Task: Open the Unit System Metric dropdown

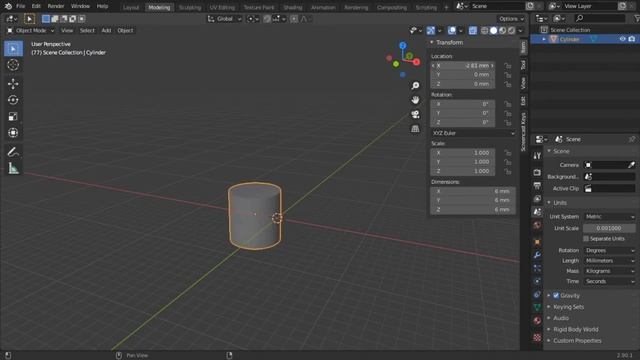Action: click(609, 216)
